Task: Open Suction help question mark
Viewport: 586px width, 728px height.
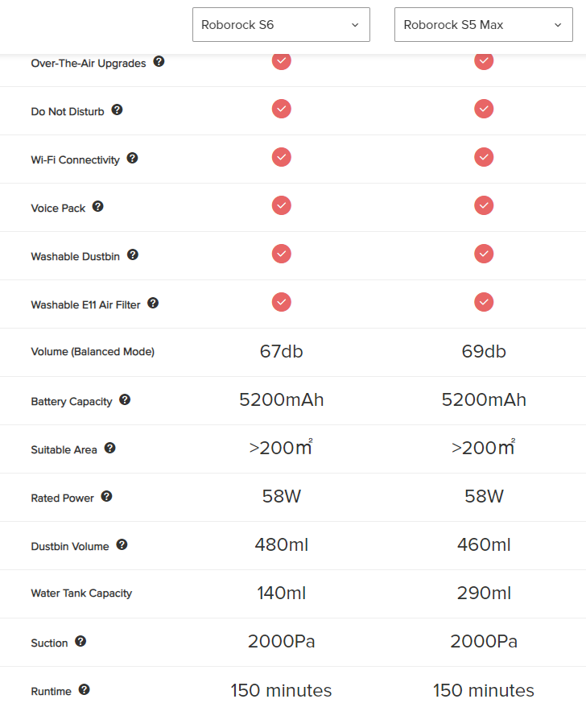Action: coord(80,641)
